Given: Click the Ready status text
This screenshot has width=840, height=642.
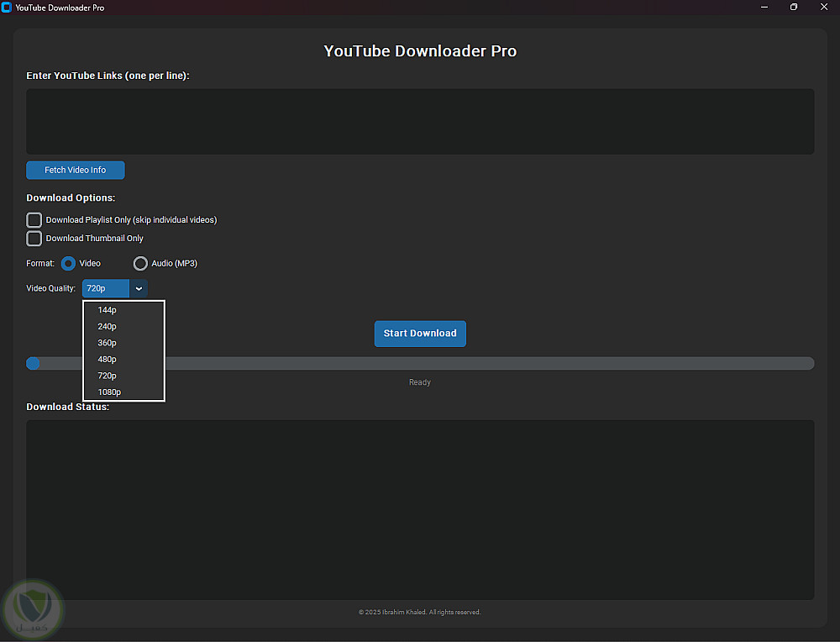Looking at the screenshot, I should click(x=420, y=382).
